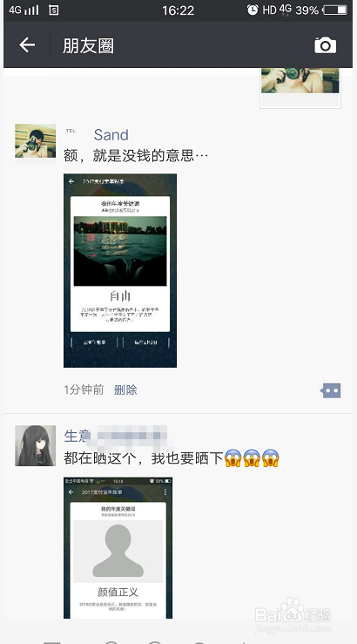
Task: Tap the post text 都在晒这个，我也要晒下
Action: coord(144,458)
